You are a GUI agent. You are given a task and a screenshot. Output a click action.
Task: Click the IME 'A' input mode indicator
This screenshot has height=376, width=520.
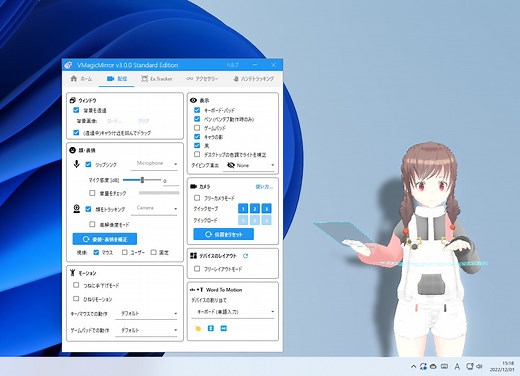457,366
